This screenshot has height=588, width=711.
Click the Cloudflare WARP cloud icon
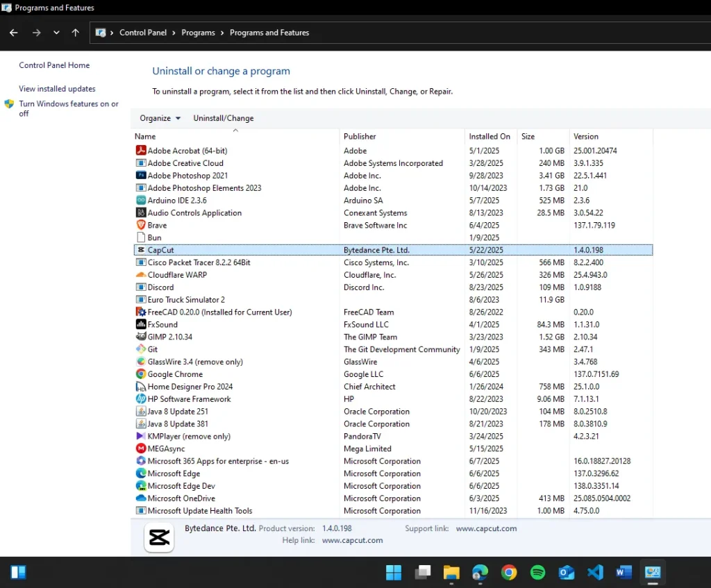[x=141, y=275]
